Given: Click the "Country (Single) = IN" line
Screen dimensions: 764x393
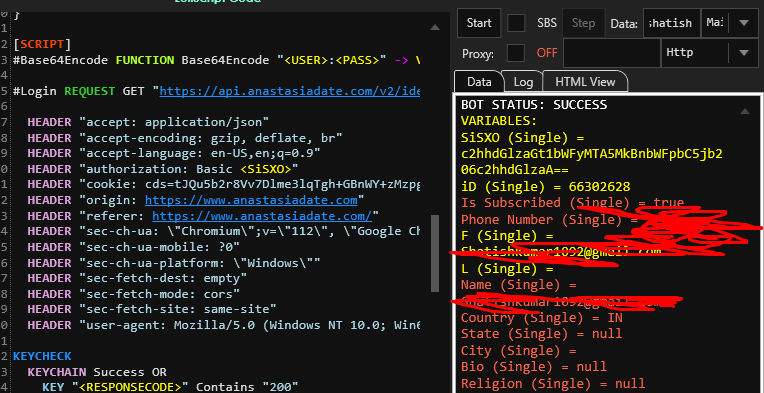Looking at the screenshot, I should tap(542, 318).
